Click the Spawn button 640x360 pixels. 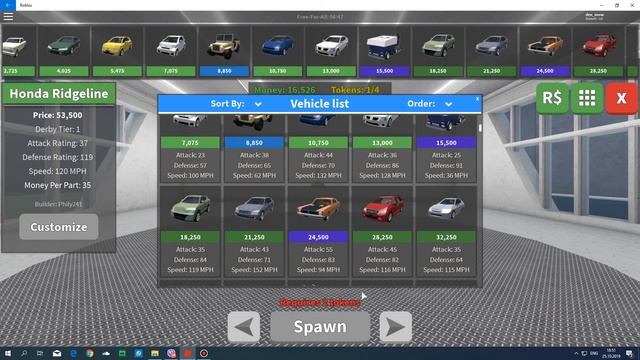point(320,327)
